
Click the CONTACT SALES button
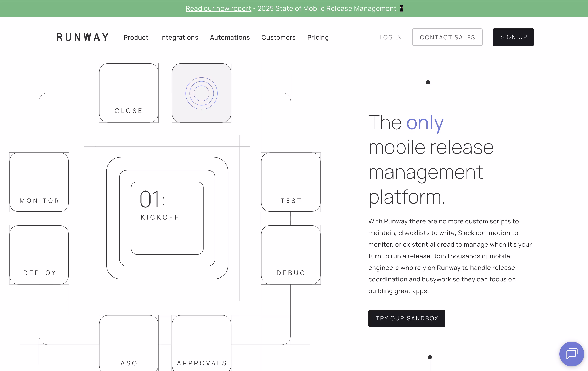click(447, 37)
